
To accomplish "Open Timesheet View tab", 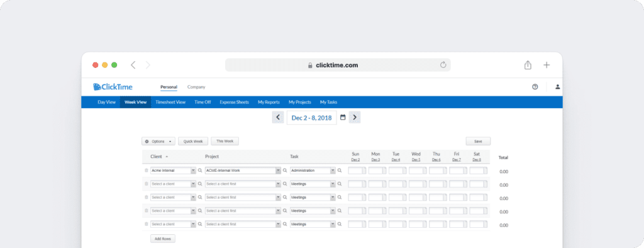I will (x=170, y=102).
